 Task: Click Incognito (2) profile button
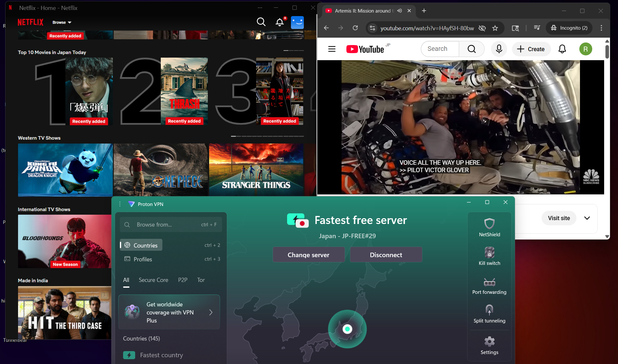pos(569,28)
